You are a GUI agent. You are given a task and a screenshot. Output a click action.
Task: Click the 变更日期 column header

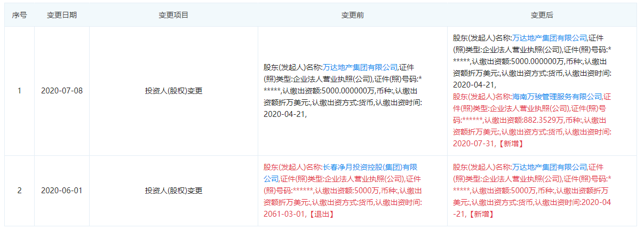pos(62,15)
